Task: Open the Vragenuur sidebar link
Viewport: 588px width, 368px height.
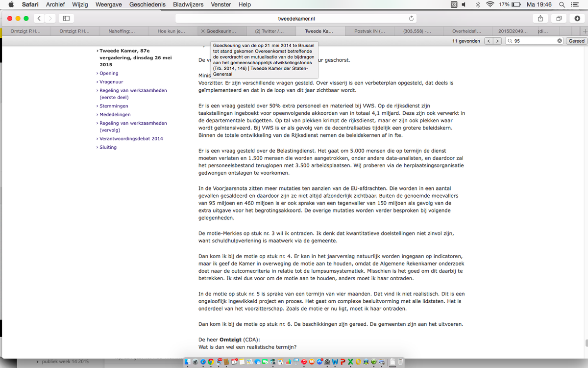Action: 111,82
